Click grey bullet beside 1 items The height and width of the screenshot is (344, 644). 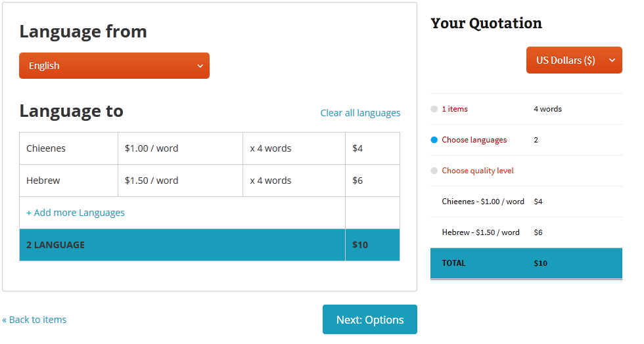click(x=434, y=109)
